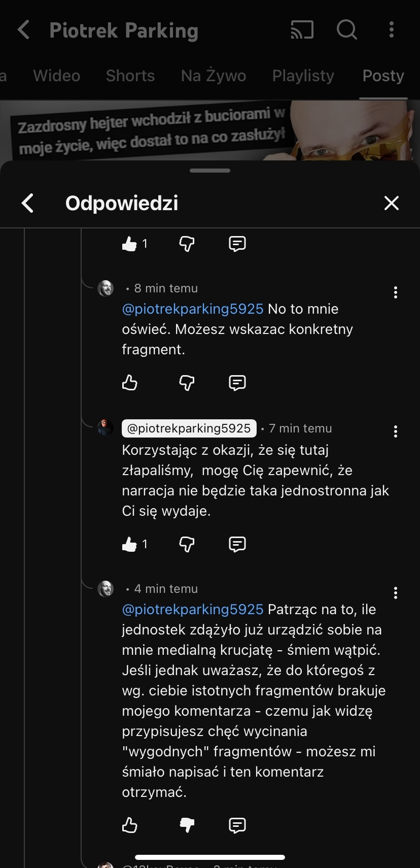This screenshot has width=420, height=868.
Task: Toggle like on "Korzystając z okazji" comment
Action: pos(130,544)
